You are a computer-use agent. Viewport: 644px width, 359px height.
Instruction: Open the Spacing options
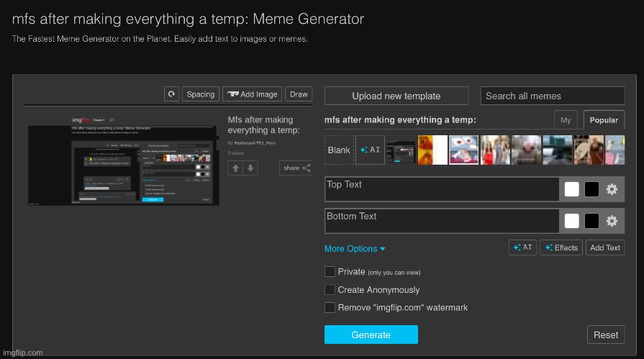tap(201, 94)
